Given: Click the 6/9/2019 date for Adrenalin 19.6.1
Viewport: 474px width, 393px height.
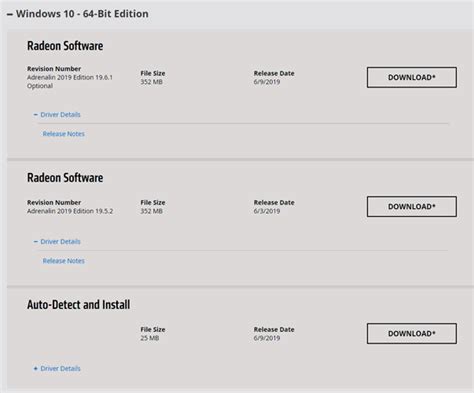Looking at the screenshot, I should pos(267,82).
